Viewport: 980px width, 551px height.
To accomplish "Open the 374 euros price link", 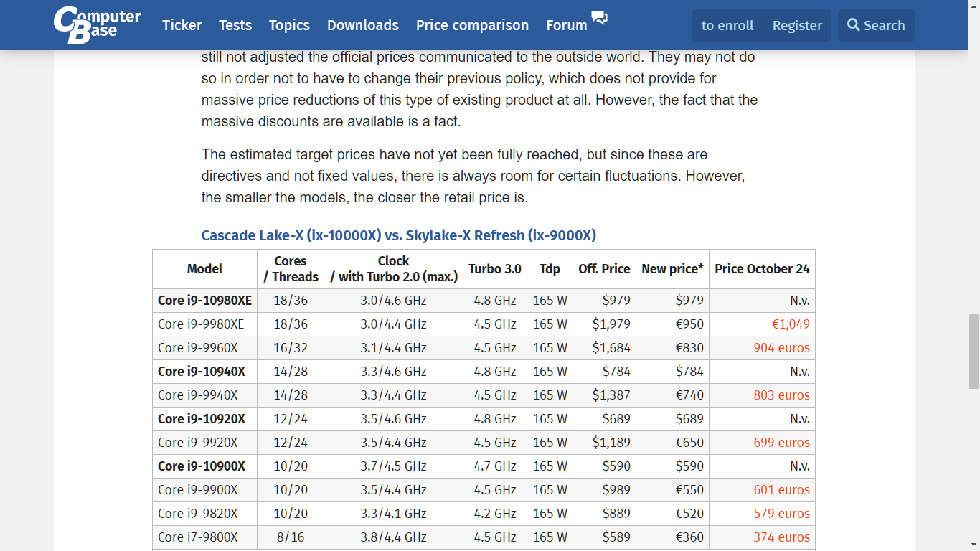I will 781,537.
